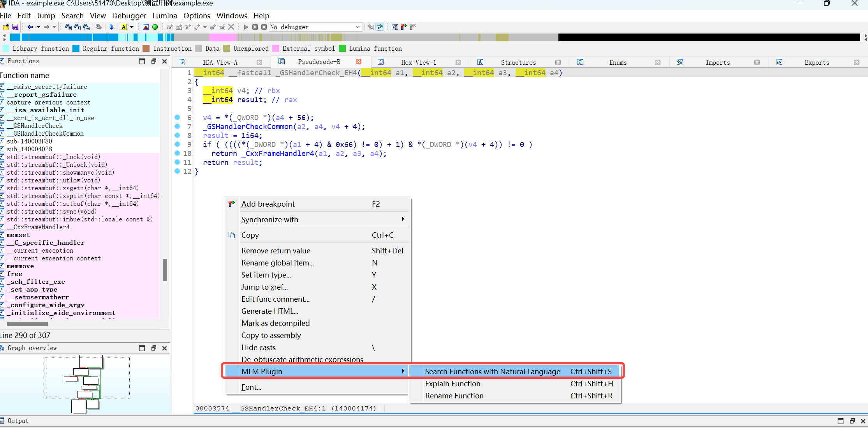Click the first binoculars search icon
This screenshot has height=428, width=868.
point(68,27)
